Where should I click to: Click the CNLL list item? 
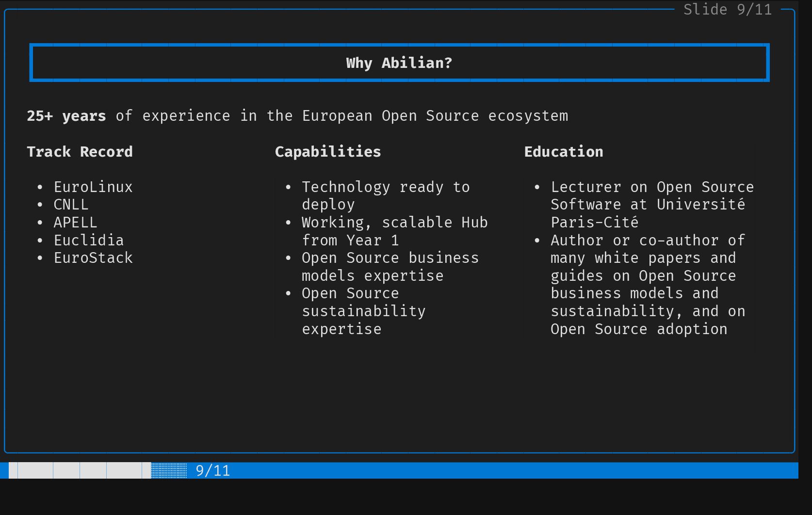click(71, 205)
